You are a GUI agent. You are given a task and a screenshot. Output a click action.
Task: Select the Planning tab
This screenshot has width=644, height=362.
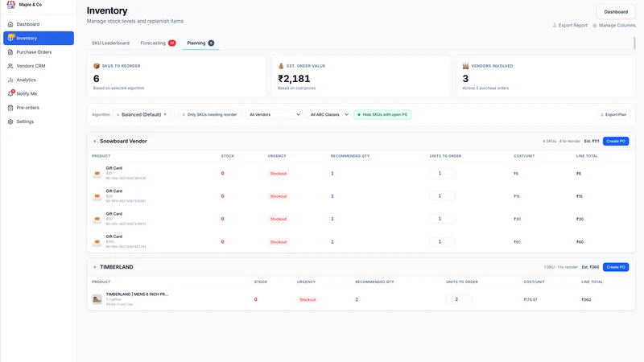coord(200,43)
